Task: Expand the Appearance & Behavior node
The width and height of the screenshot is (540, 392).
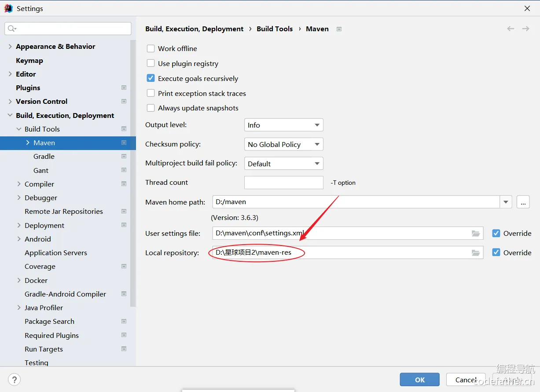Action: (10, 47)
